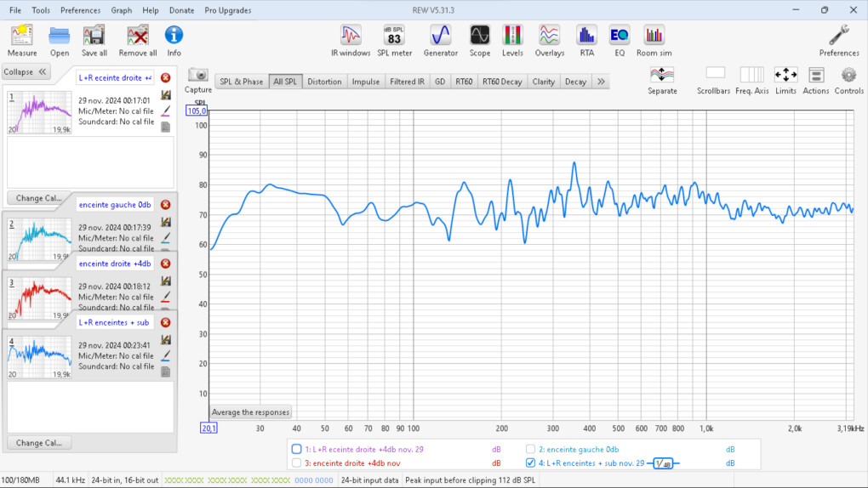The width and height of the screenshot is (868, 488).
Task: Edit the 105,0 SPL axis limit
Action: (x=197, y=111)
